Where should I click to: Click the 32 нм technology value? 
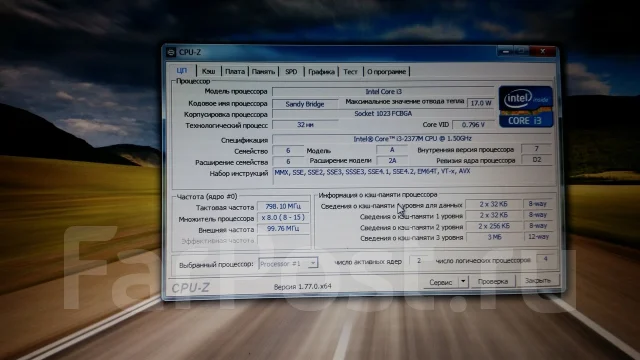(x=305, y=125)
